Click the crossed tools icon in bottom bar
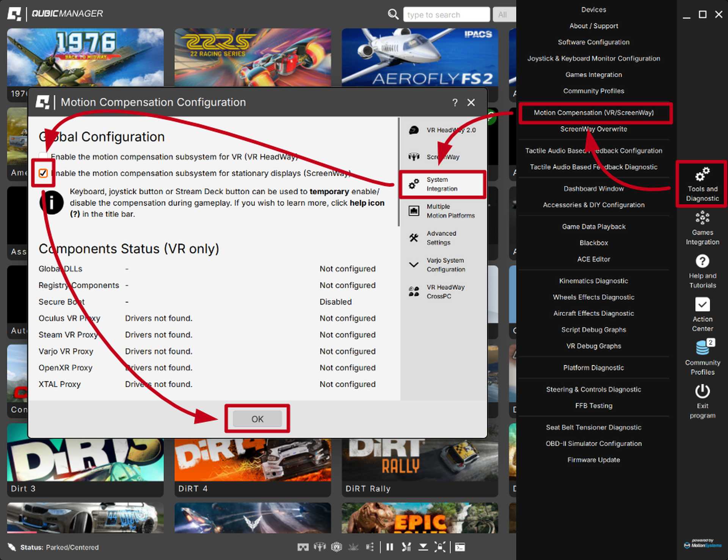728x560 pixels. (x=406, y=547)
